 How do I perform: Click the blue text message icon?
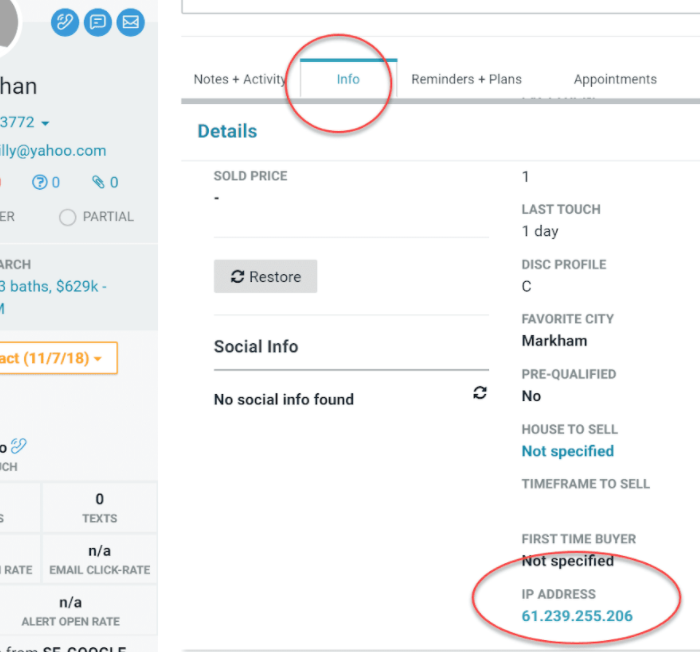tap(98, 21)
